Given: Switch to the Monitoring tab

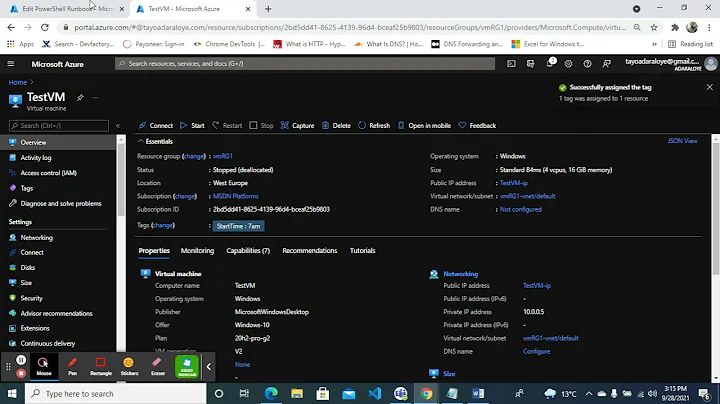Looking at the screenshot, I should tap(197, 251).
